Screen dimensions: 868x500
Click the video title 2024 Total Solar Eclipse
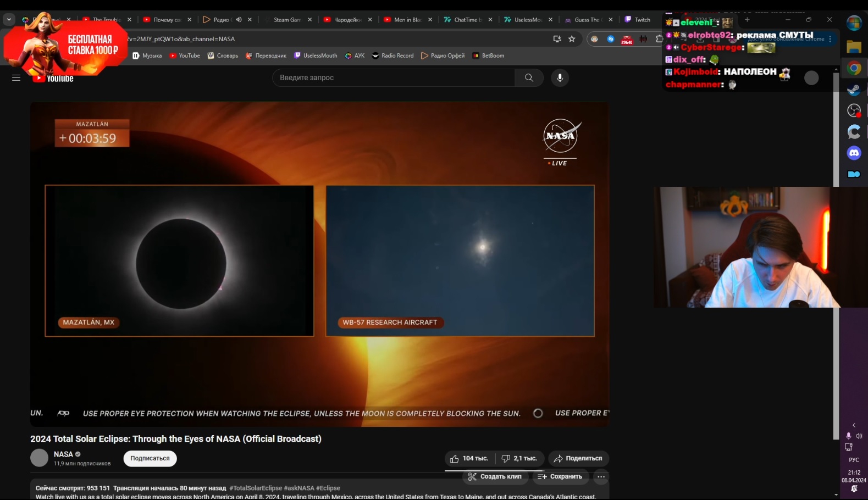176,438
